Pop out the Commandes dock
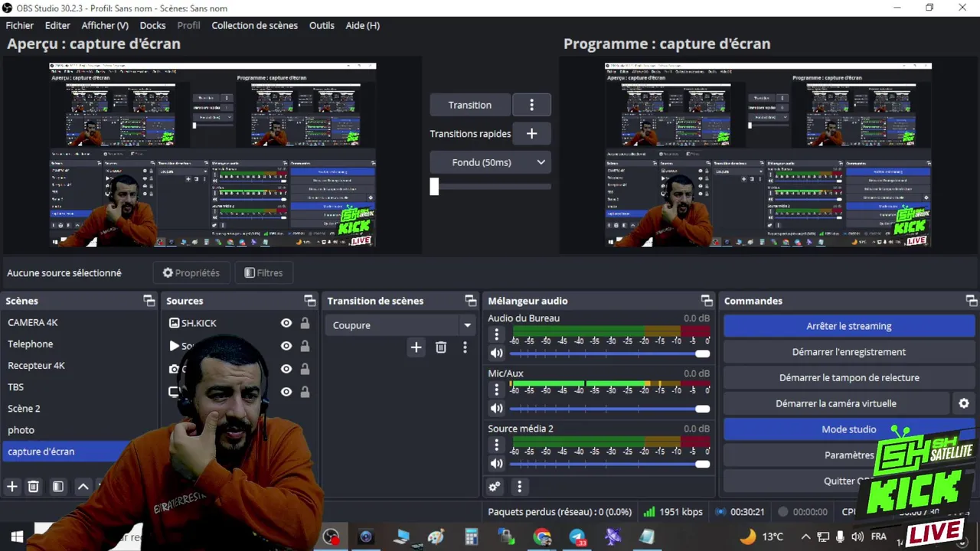The width and height of the screenshot is (980, 551). [972, 301]
